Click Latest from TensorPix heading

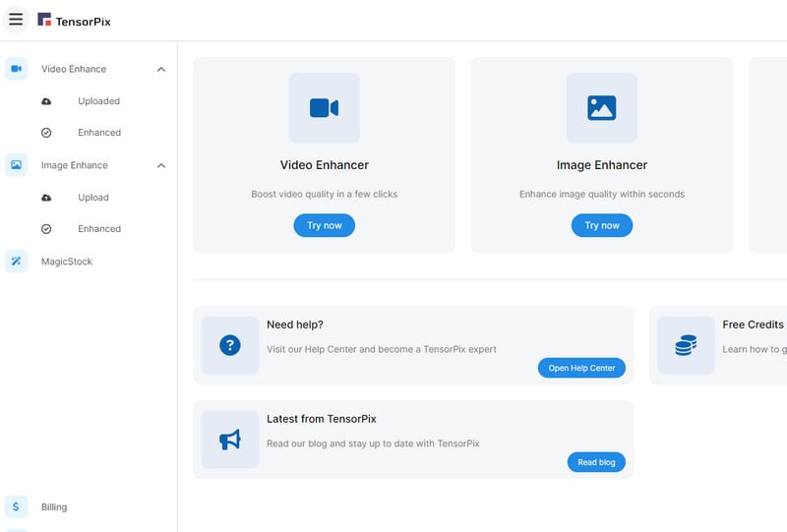click(322, 419)
